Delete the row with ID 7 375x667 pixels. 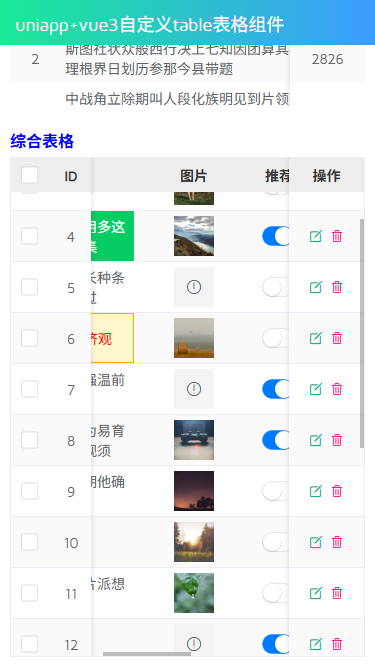click(x=337, y=389)
